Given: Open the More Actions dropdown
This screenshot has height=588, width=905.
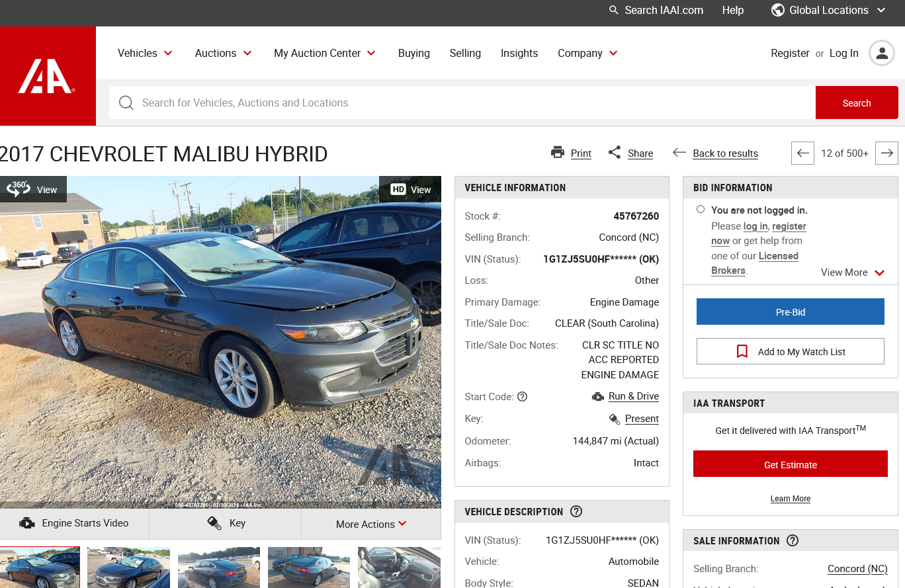Looking at the screenshot, I should pyautogui.click(x=371, y=524).
